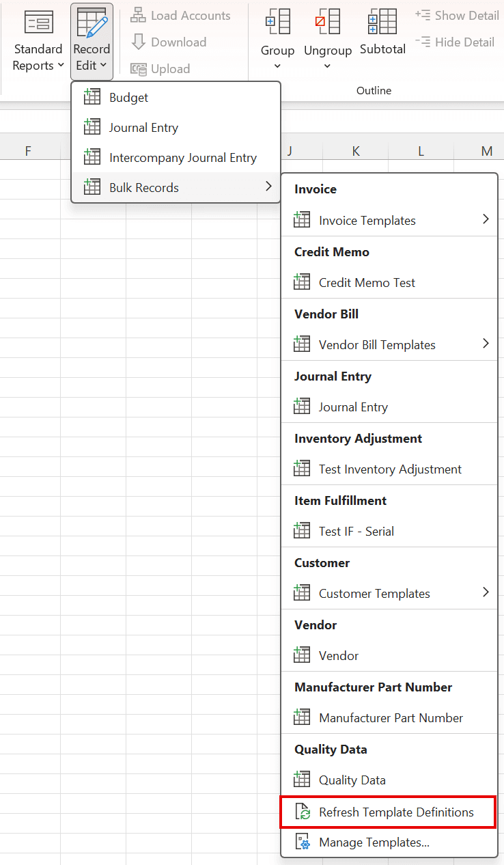The height and width of the screenshot is (865, 504).
Task: Expand the Invoice Templates chevron
Action: pyautogui.click(x=486, y=219)
